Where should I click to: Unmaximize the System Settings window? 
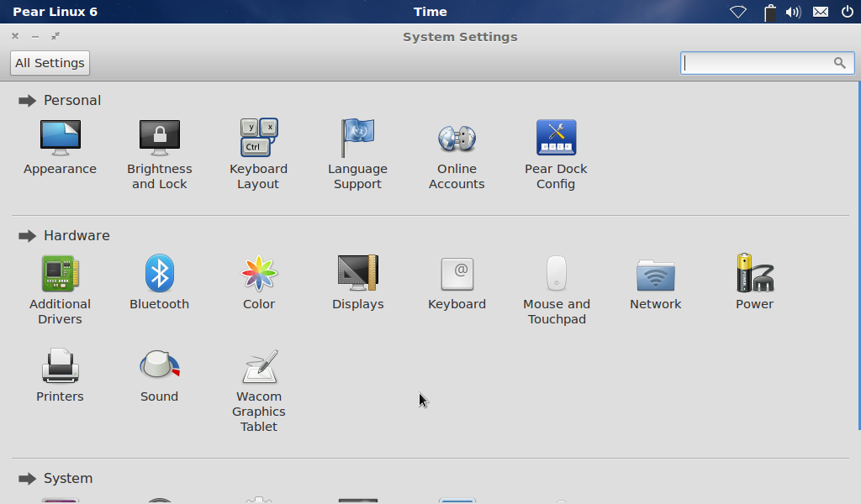pyautogui.click(x=55, y=36)
